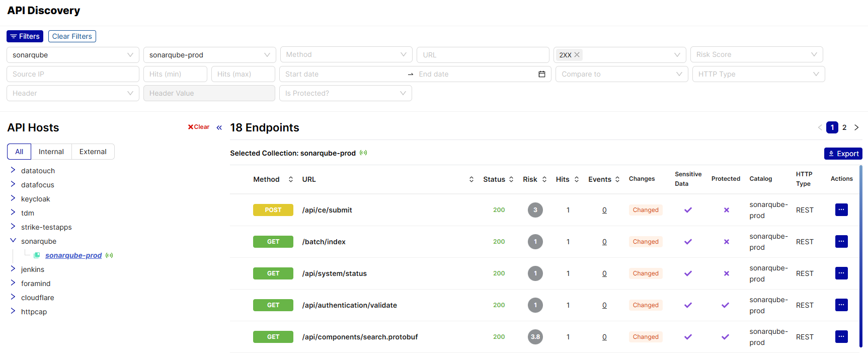Viewport: 868px width, 353px height.
Task: Click the Export button
Action: [843, 154]
